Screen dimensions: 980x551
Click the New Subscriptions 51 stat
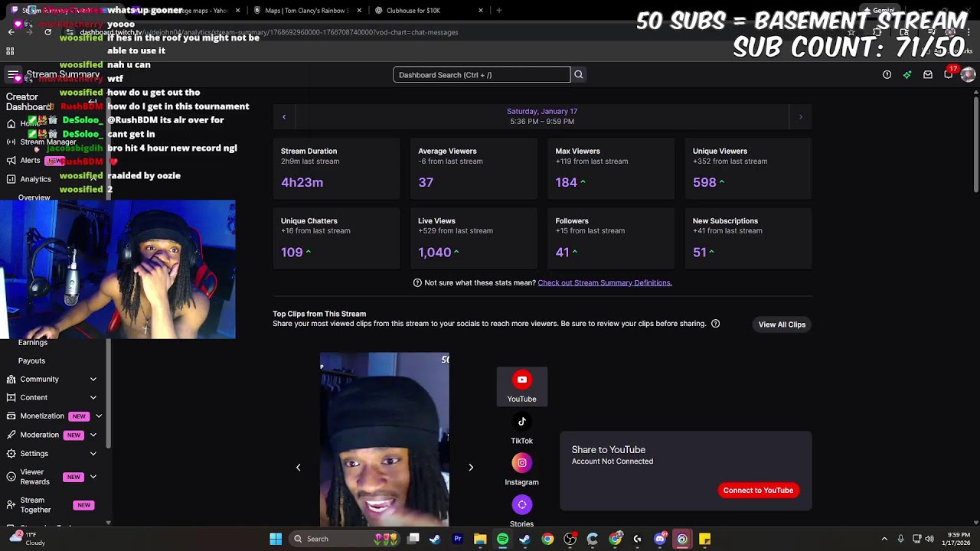click(x=749, y=238)
